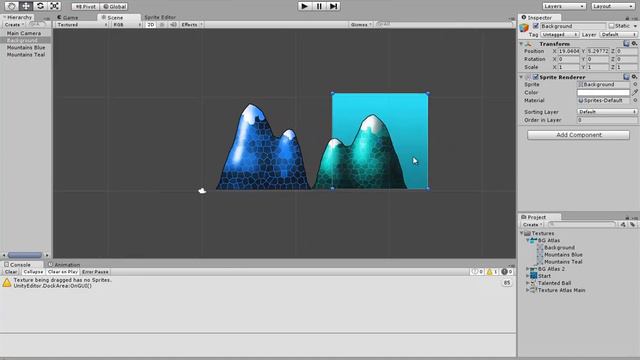The width and height of the screenshot is (640, 360).
Task: Open the Hierarchy Create menu
Action: (x=14, y=24)
